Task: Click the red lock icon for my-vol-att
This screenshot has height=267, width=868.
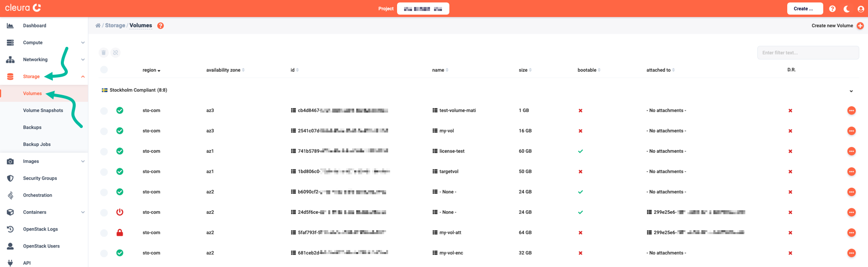Action: [120, 233]
